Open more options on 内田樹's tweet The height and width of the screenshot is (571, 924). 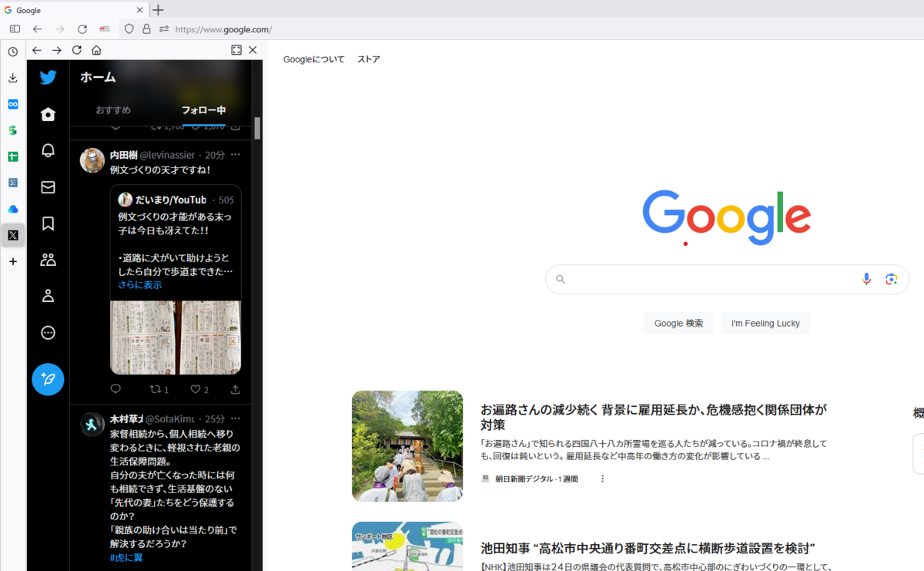(236, 155)
